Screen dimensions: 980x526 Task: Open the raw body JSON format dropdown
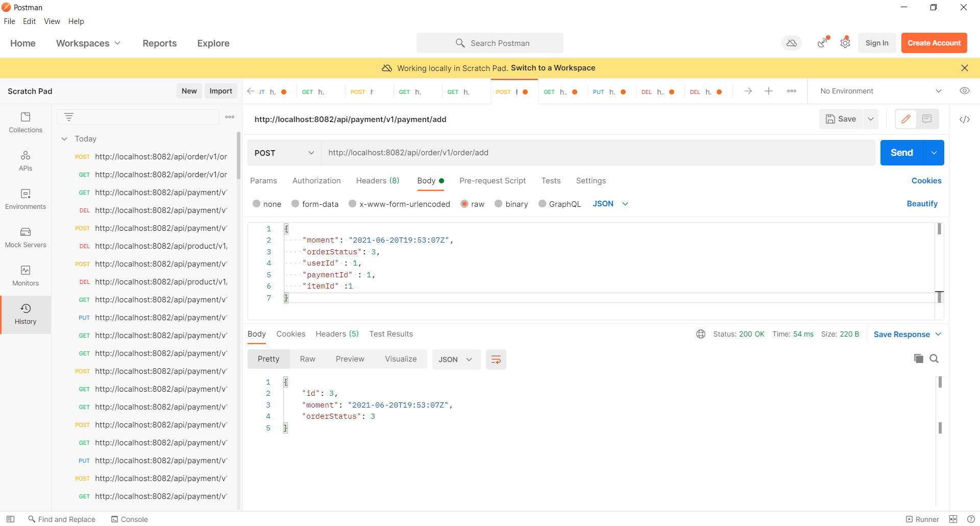(x=610, y=204)
